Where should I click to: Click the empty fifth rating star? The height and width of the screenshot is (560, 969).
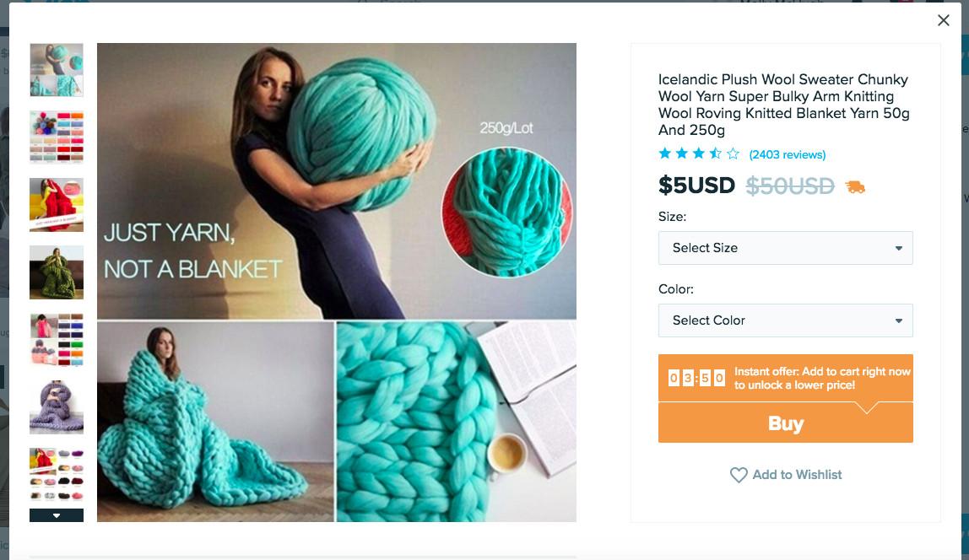733,153
